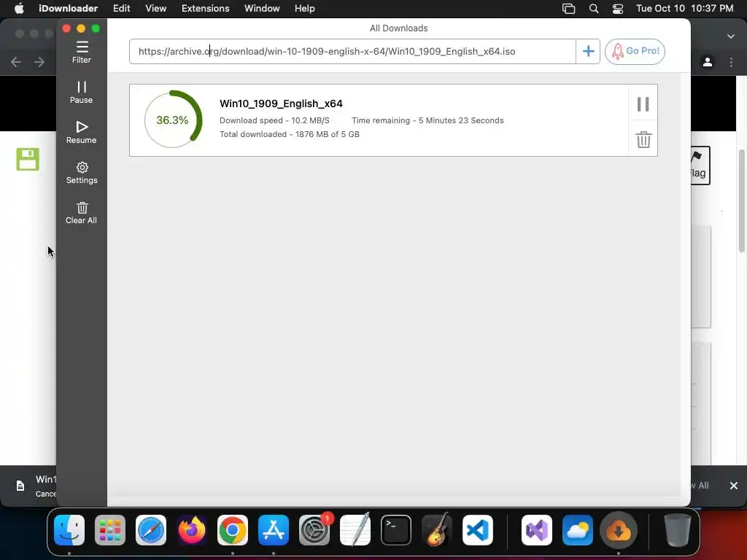Click Total downloaded - 1876 MB of 5 GB
Viewport: 747px width, 560px height.
pyautogui.click(x=289, y=134)
